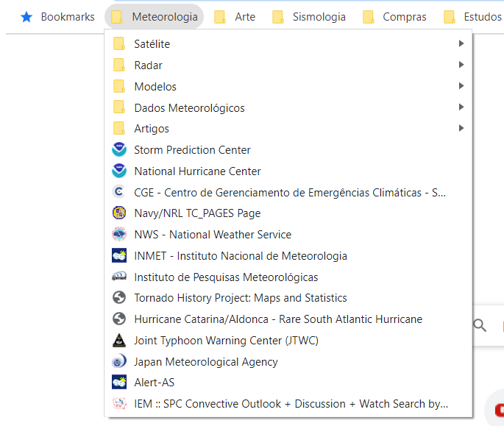Image resolution: width=504 pixels, height=426 pixels.
Task: Expand the Modelos submenu arrow
Action: 461,86
